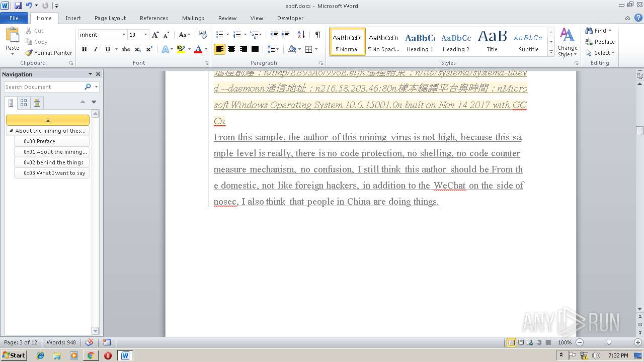Center align the paragraph
The width and height of the screenshot is (644, 362).
point(231,49)
